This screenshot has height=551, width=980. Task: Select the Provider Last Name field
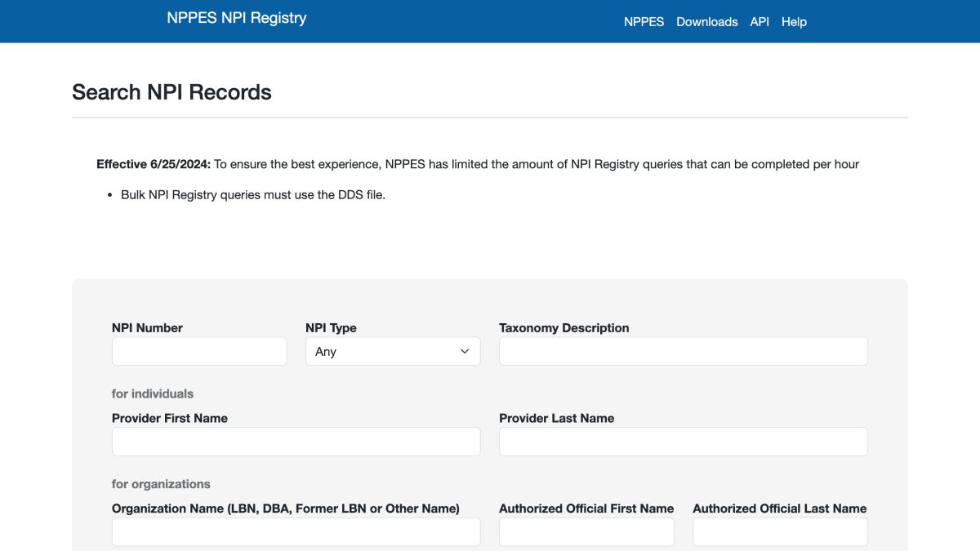pyautogui.click(x=684, y=442)
